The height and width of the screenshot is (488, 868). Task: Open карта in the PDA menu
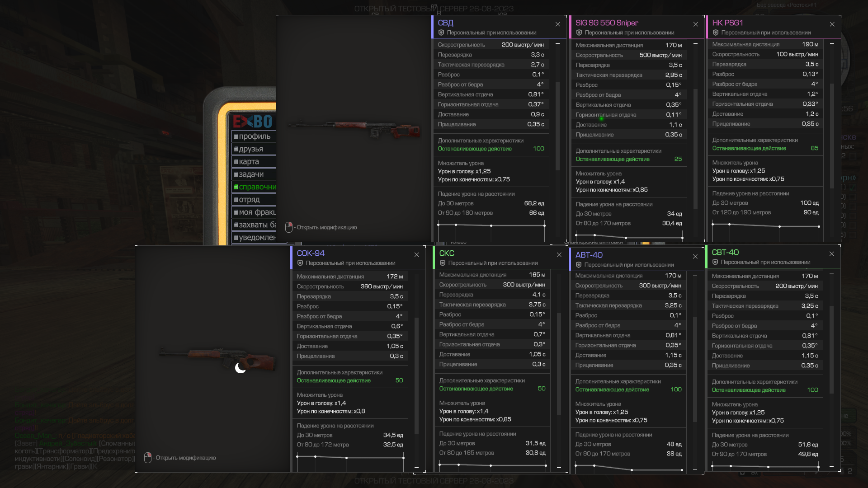pyautogui.click(x=254, y=162)
